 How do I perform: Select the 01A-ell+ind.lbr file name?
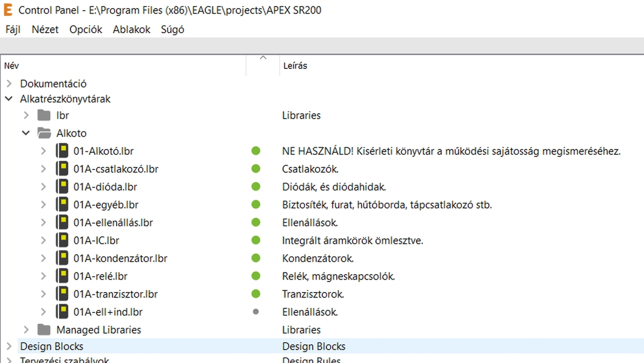click(x=108, y=312)
